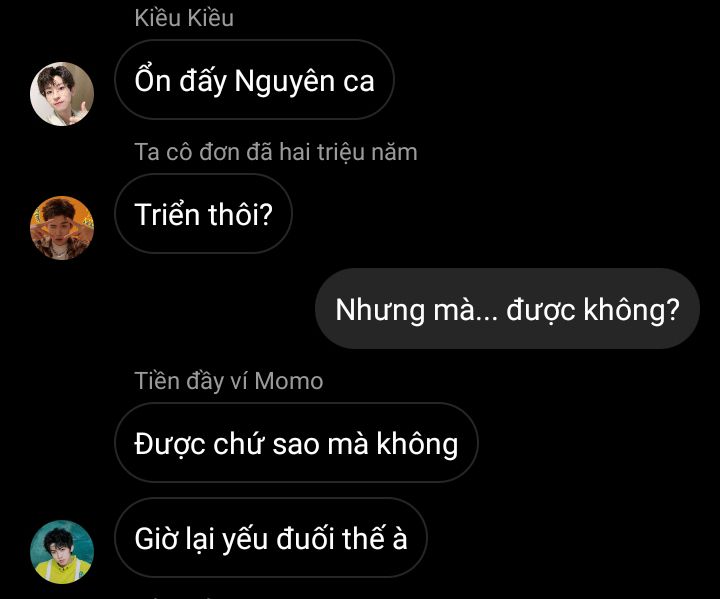Tap the word "Được" in the Momo user's reply
The image size is (720, 599).
tap(170, 443)
